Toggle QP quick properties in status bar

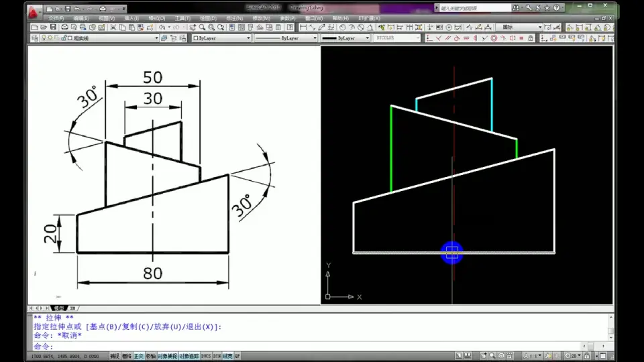click(x=237, y=356)
